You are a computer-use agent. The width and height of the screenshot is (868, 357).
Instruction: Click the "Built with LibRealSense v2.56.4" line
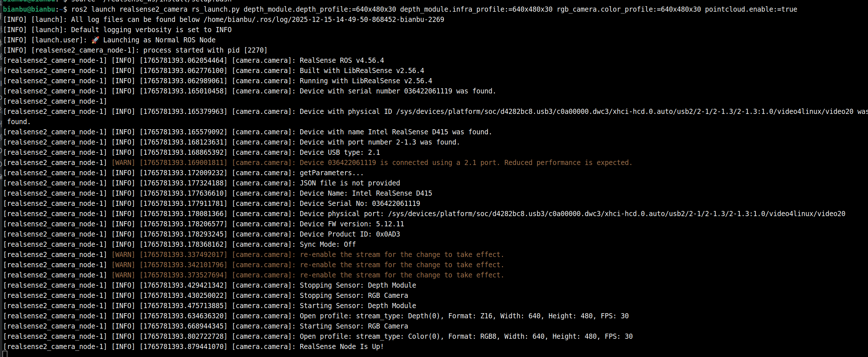[x=361, y=71]
